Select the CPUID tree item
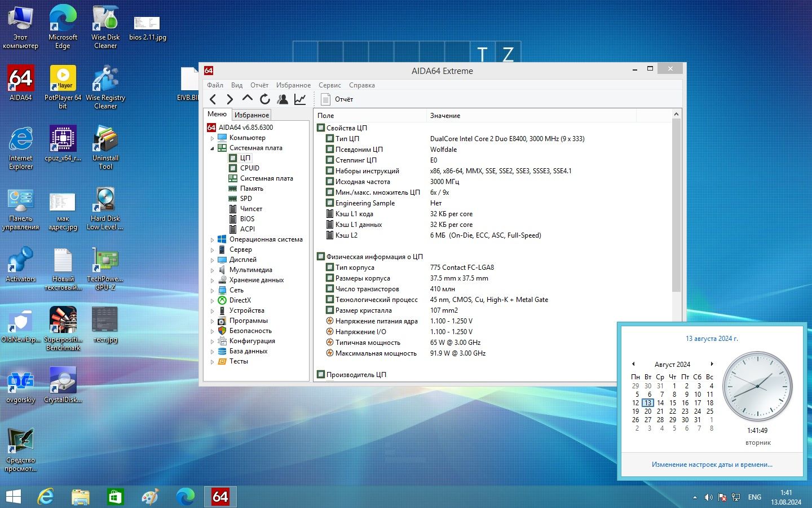812x508 pixels. [x=250, y=168]
